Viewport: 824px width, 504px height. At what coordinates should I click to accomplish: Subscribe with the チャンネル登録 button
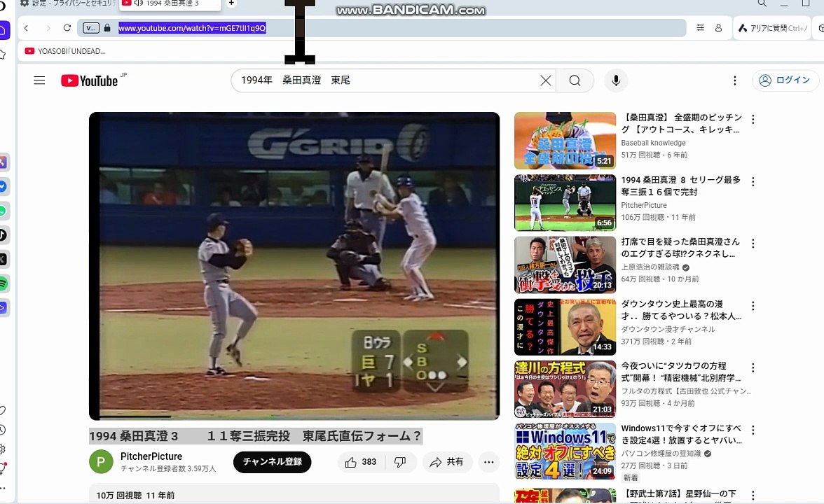[272, 461]
